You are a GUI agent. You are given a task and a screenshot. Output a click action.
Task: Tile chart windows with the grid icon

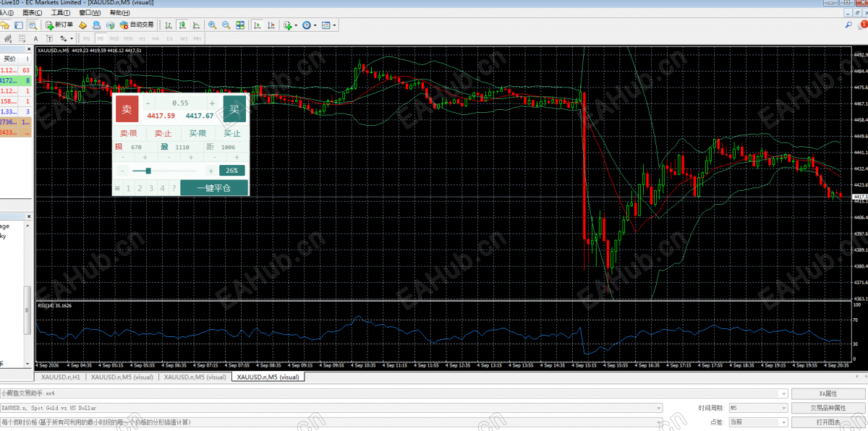[x=240, y=25]
